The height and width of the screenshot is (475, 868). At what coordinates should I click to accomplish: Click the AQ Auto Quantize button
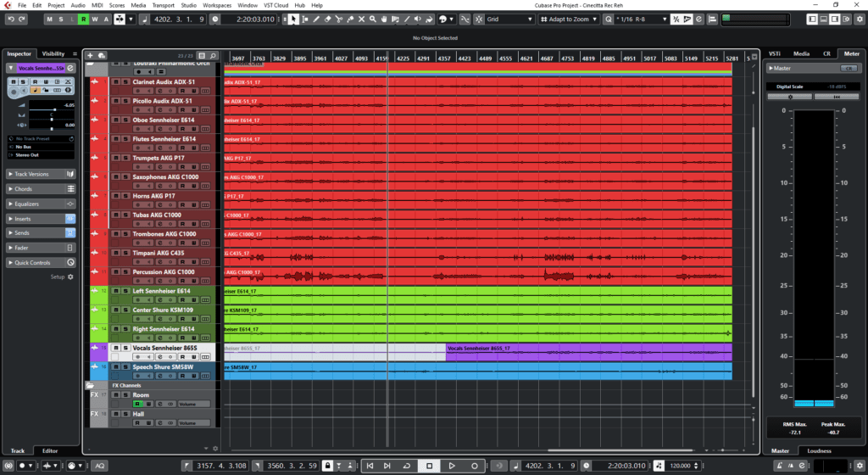[x=100, y=466]
